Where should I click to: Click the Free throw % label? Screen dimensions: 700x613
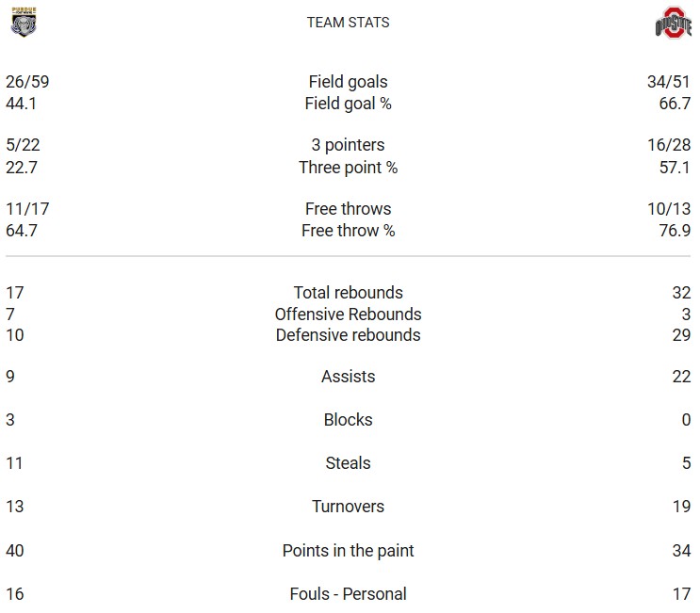348,231
